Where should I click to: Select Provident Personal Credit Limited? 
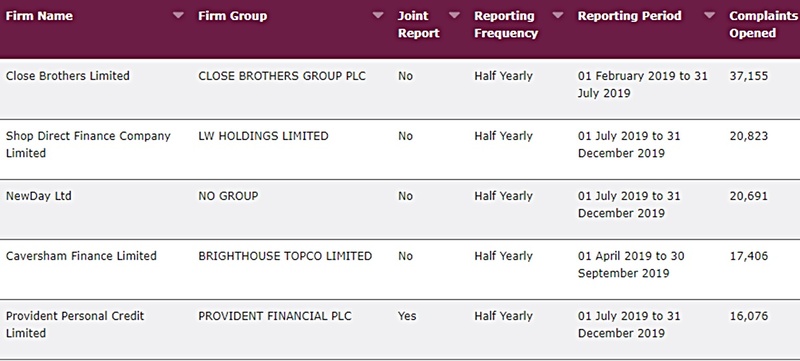75,324
